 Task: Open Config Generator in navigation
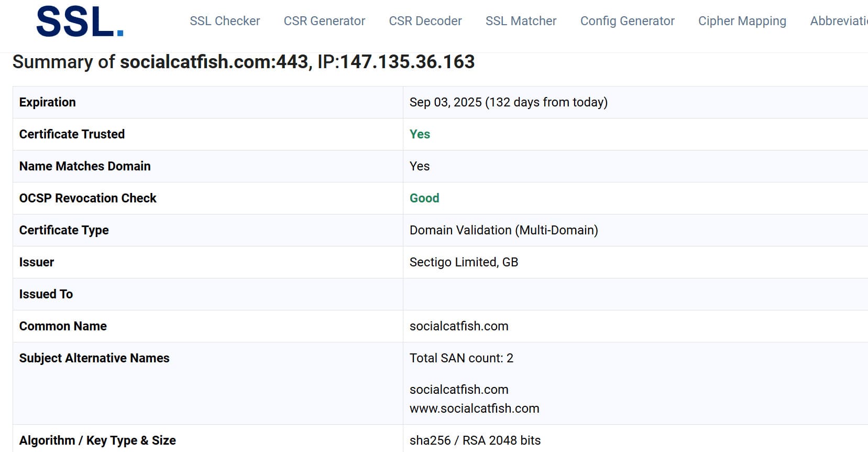(x=627, y=21)
